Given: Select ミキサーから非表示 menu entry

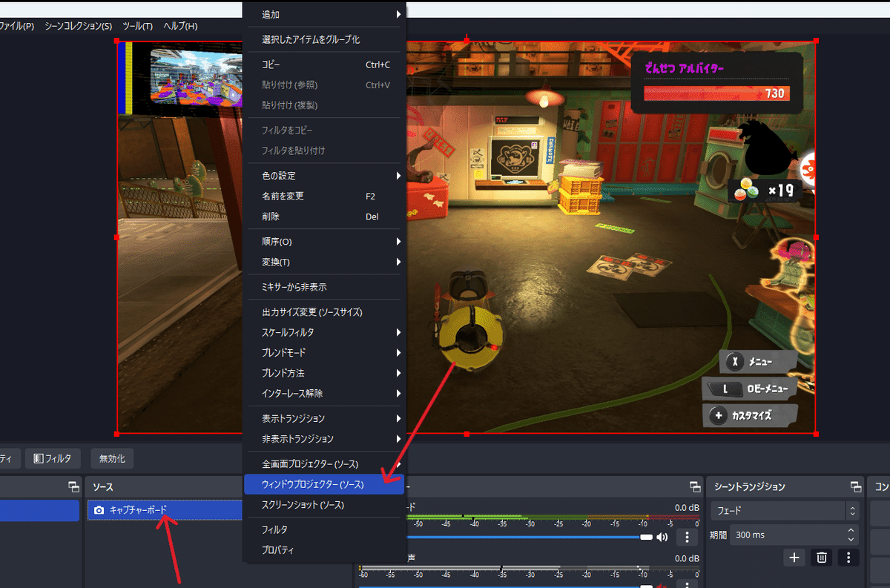Looking at the screenshot, I should [325, 287].
